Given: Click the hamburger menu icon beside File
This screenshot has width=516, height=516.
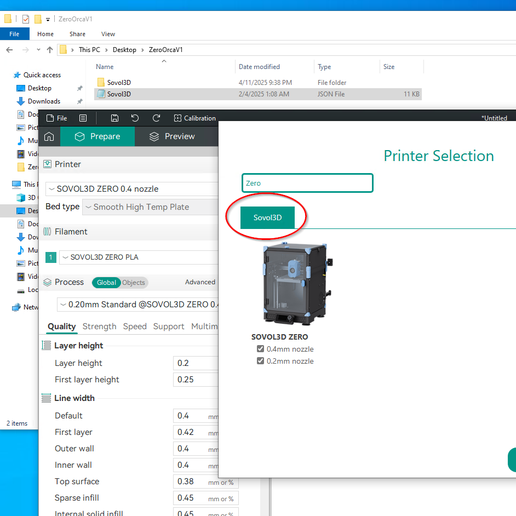Looking at the screenshot, I should pos(83,118).
